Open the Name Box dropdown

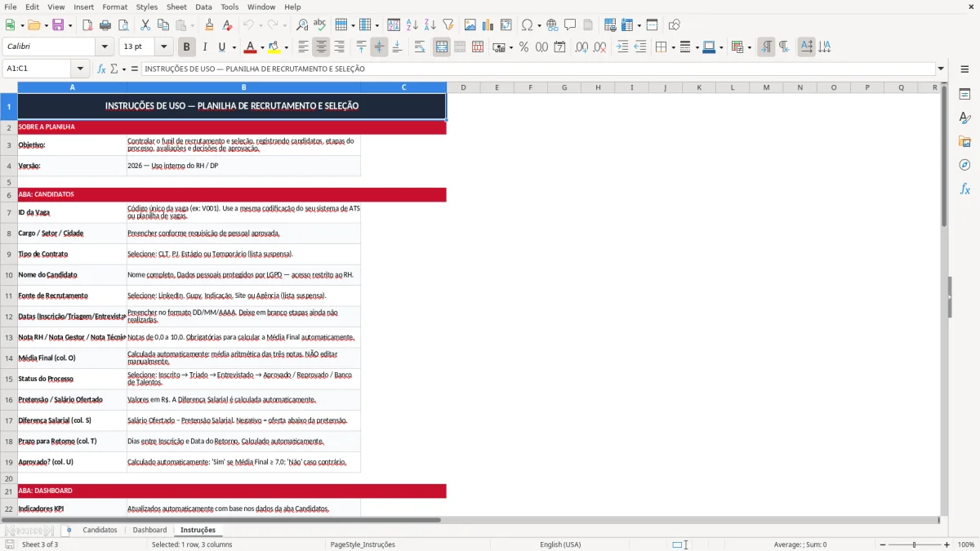point(80,69)
